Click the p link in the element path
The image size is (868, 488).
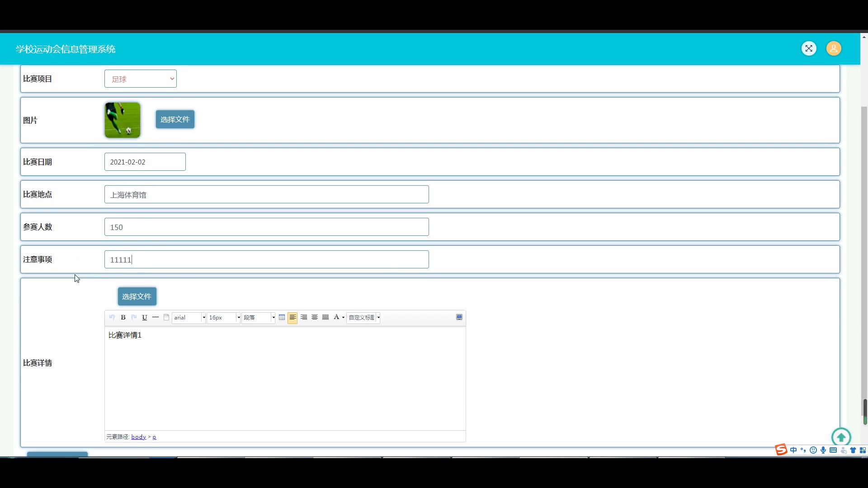tap(154, 437)
